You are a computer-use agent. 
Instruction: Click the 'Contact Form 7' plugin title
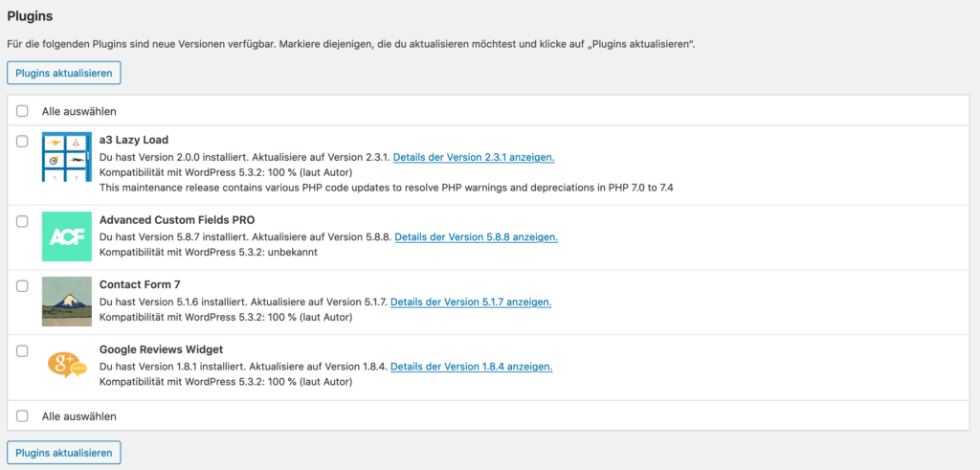[x=140, y=284]
